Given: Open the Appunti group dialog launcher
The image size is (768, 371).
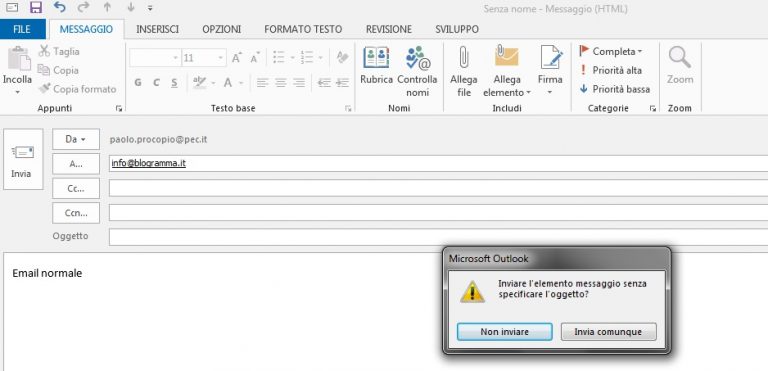Looking at the screenshot, I should (x=119, y=108).
